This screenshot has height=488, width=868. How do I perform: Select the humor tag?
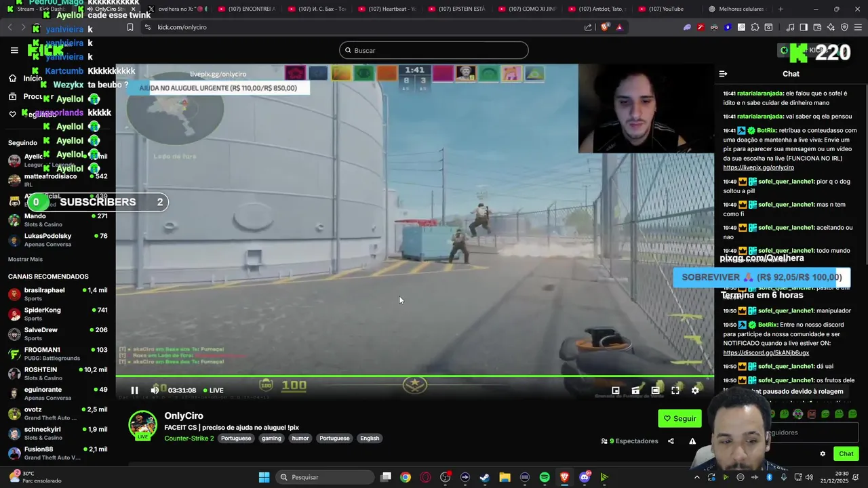300,439
